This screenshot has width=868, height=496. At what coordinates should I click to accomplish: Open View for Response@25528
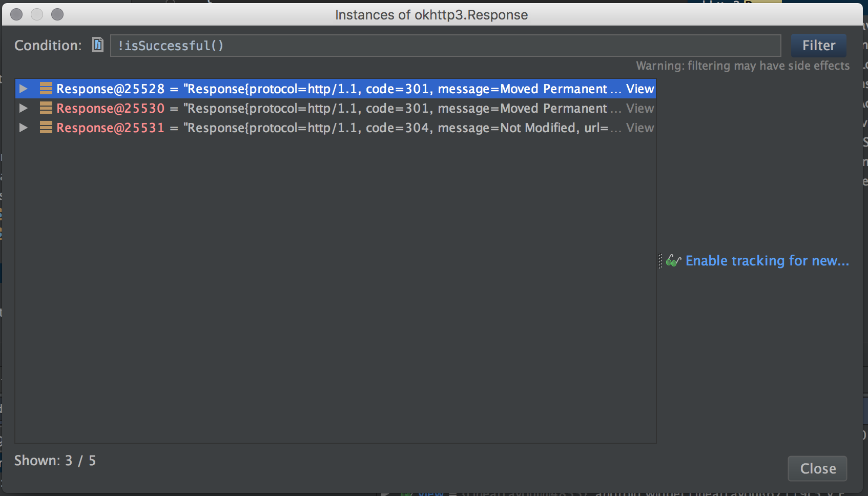point(640,88)
